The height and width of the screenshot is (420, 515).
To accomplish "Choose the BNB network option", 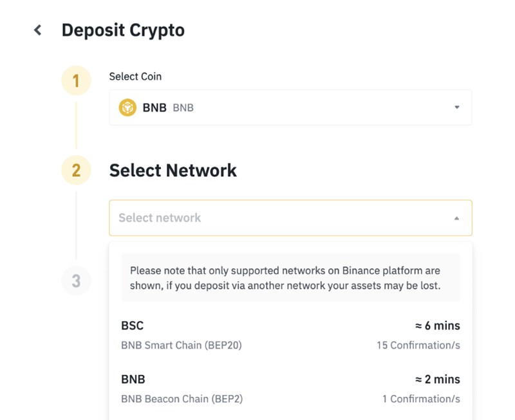I will pos(133,379).
